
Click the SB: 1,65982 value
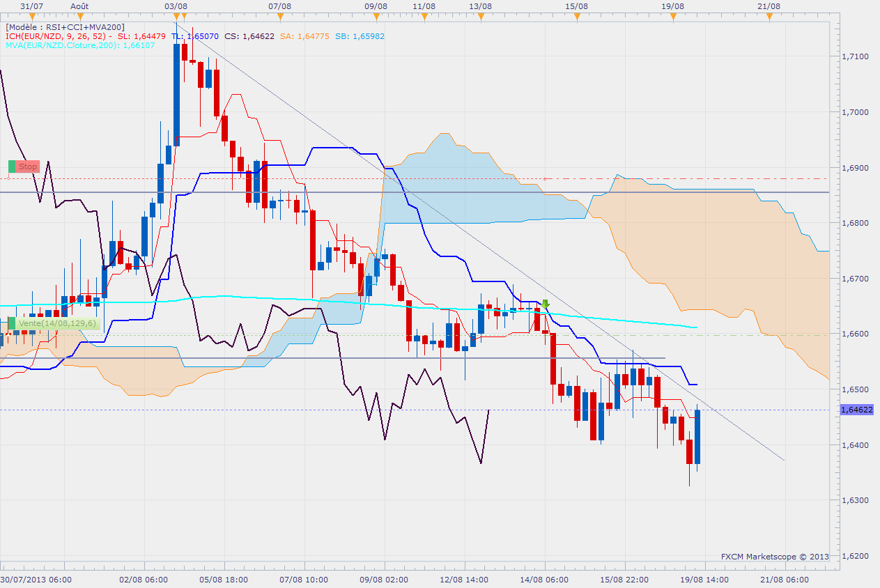pos(360,36)
